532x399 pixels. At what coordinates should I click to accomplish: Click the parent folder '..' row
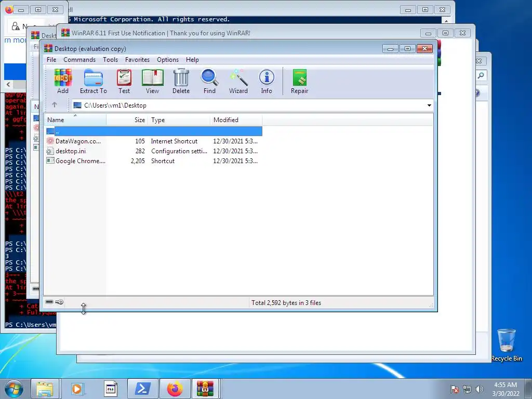click(x=154, y=131)
